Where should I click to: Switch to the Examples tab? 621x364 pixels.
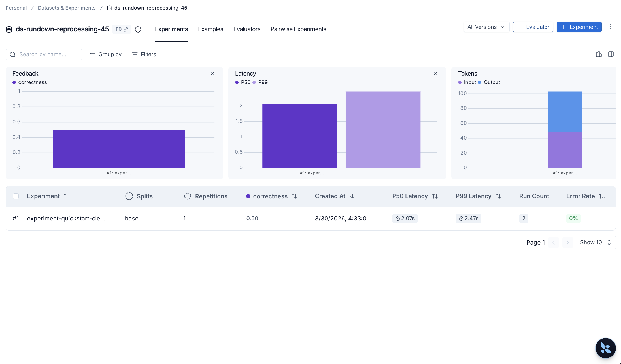click(x=210, y=29)
